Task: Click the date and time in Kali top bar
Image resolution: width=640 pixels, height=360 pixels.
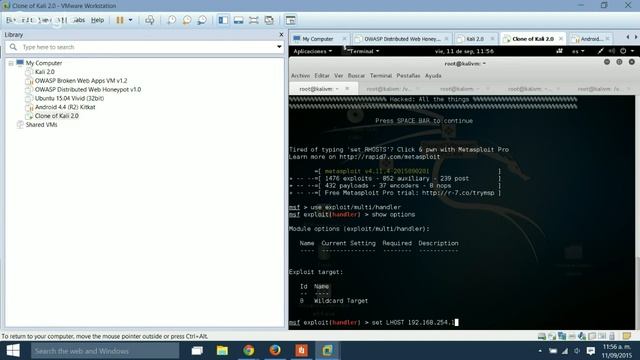Action: (x=464, y=51)
